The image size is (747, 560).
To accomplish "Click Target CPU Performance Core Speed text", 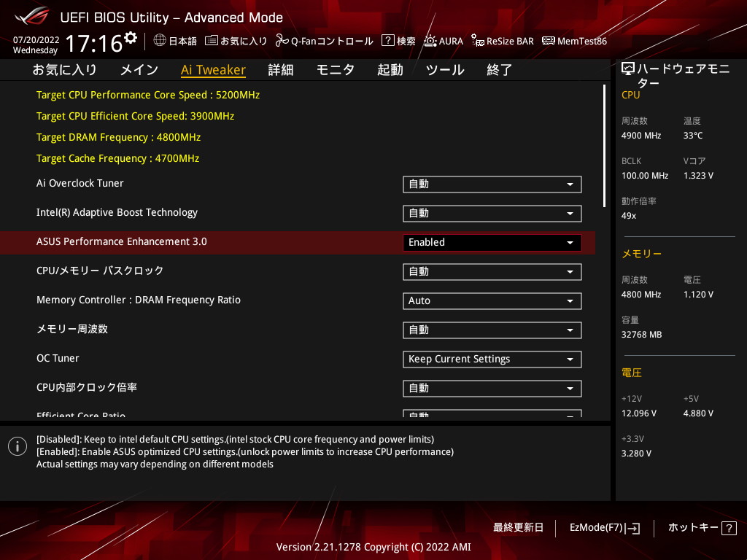I will click(148, 96).
